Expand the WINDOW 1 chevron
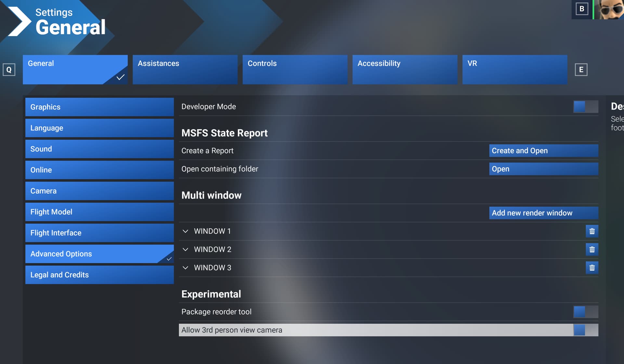The width and height of the screenshot is (624, 364). tap(185, 231)
